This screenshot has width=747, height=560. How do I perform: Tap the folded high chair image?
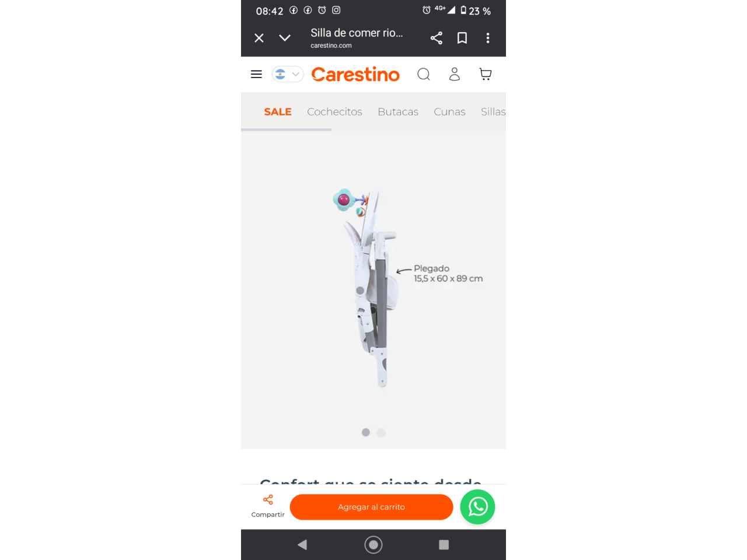[x=368, y=288]
